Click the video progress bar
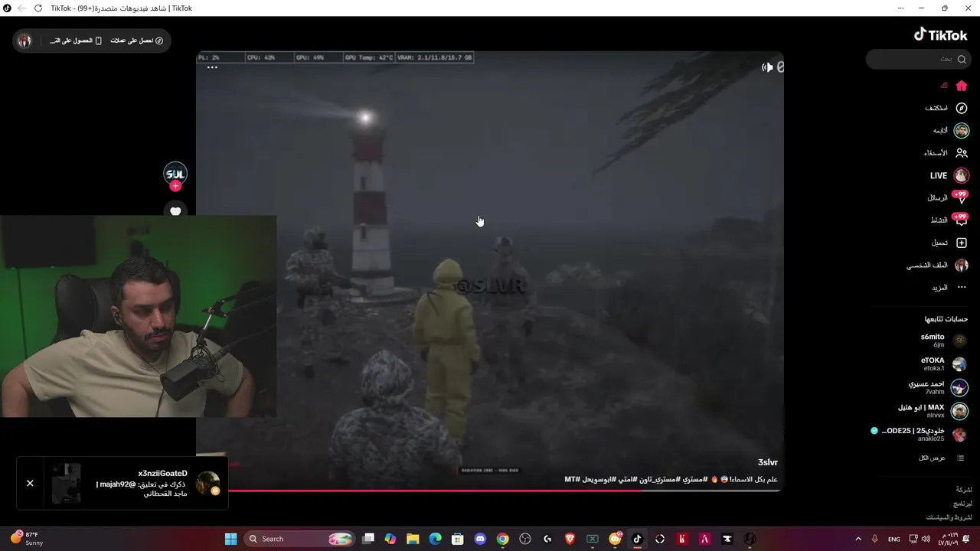 coord(490,490)
